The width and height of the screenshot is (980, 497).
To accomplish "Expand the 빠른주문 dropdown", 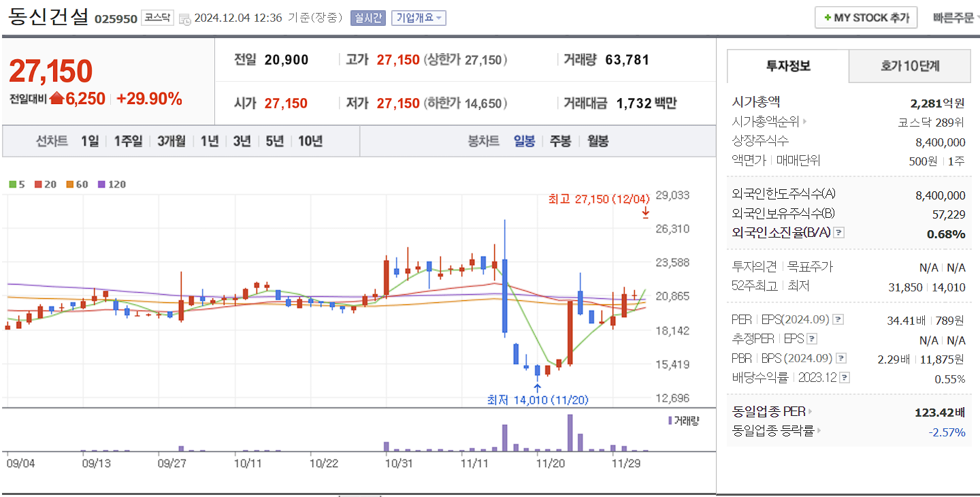I will point(956,17).
